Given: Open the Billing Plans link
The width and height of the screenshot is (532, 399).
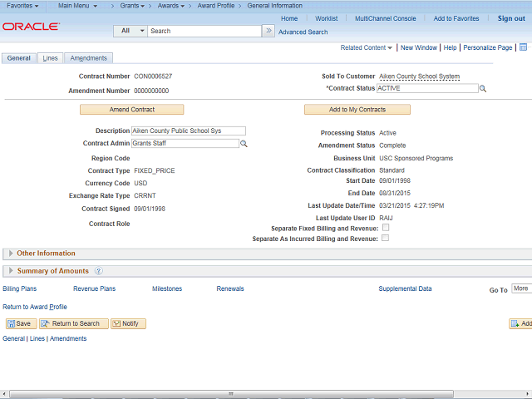Looking at the screenshot, I should click(20, 288).
